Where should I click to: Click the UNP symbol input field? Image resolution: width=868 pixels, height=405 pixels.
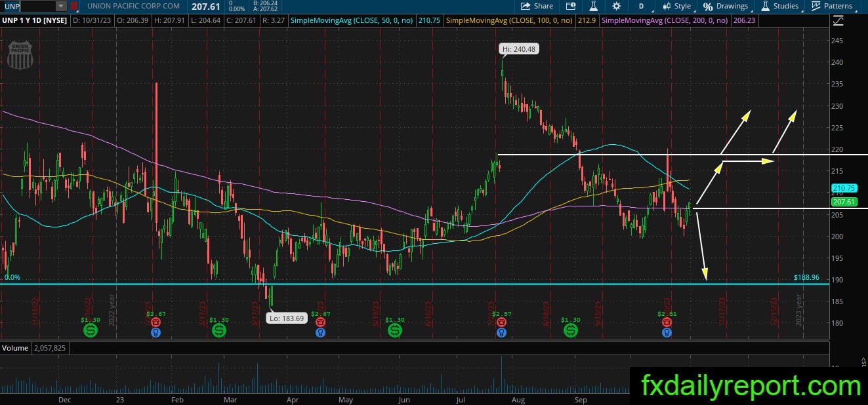pyautogui.click(x=28, y=6)
